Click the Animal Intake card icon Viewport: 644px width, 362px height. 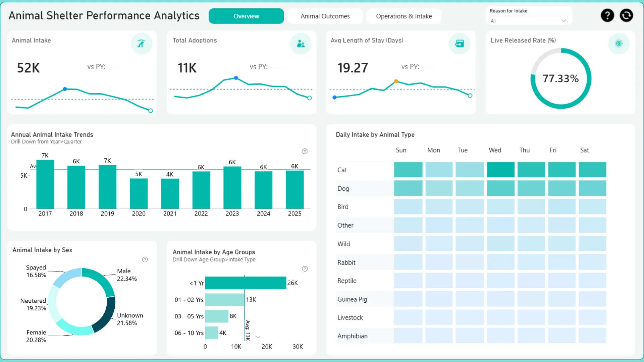pos(141,44)
